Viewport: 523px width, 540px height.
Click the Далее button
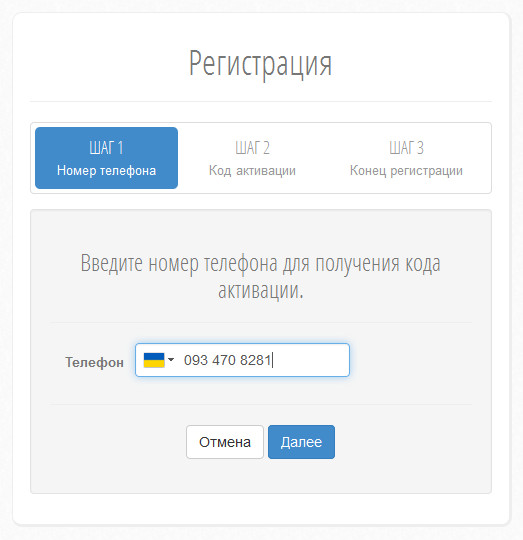pyautogui.click(x=301, y=442)
